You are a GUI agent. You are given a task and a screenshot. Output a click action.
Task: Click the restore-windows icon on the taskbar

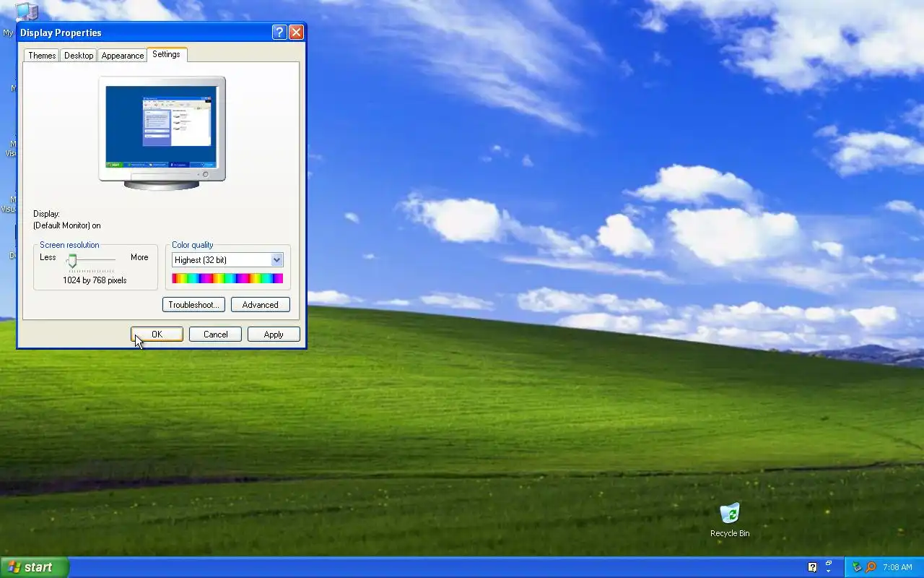829,563
